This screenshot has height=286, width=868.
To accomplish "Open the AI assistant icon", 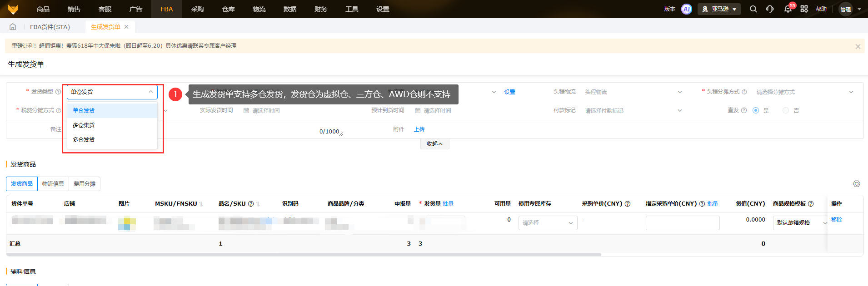I will [686, 9].
